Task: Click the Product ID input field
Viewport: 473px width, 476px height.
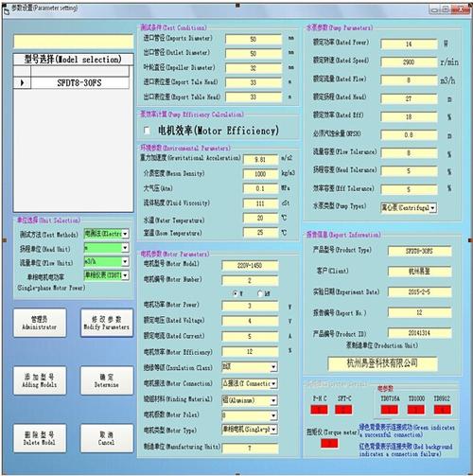Action: (419, 333)
